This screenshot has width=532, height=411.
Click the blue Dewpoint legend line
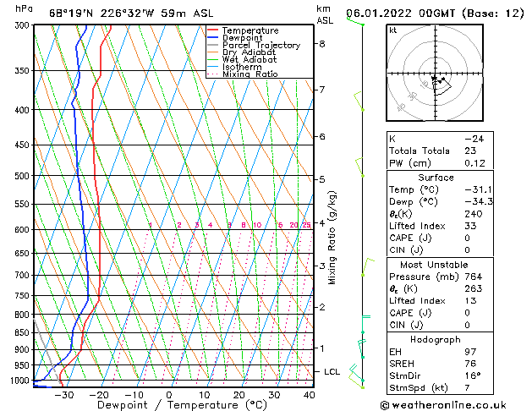coord(212,38)
